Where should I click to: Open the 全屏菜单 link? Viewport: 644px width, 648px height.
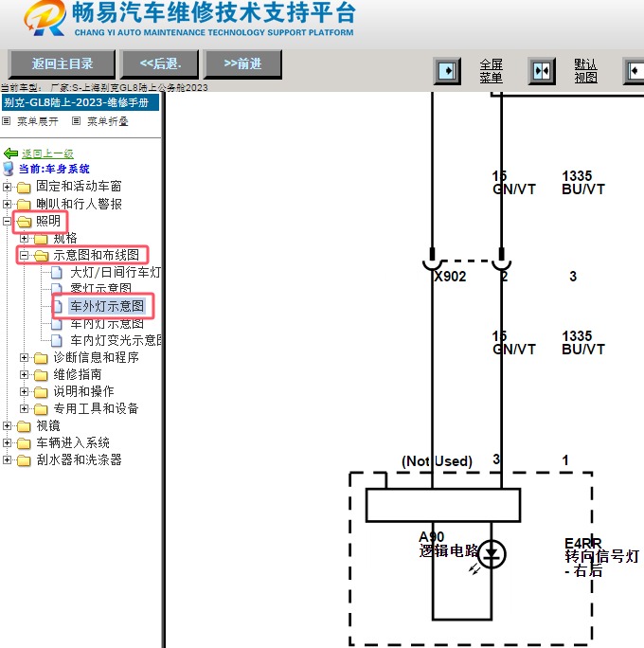coord(492,71)
